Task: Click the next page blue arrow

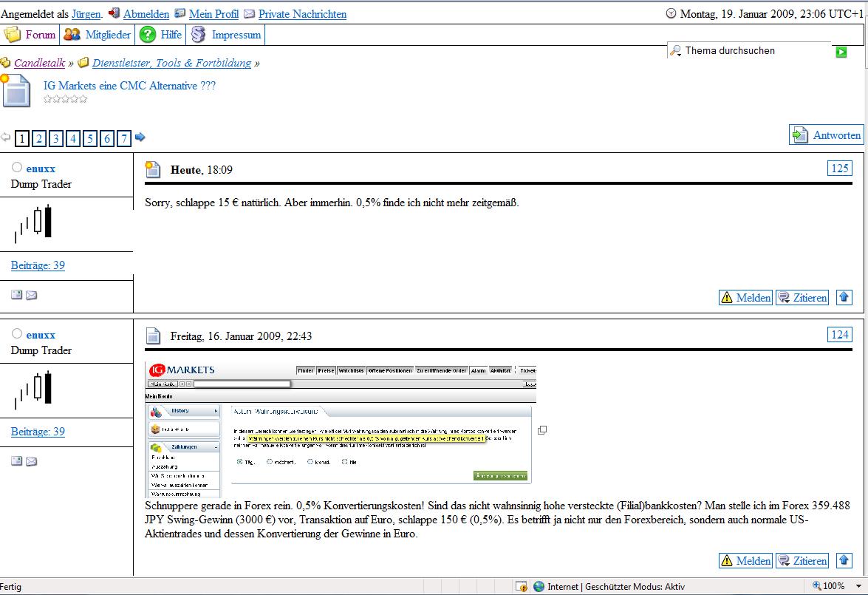Action: [140, 137]
